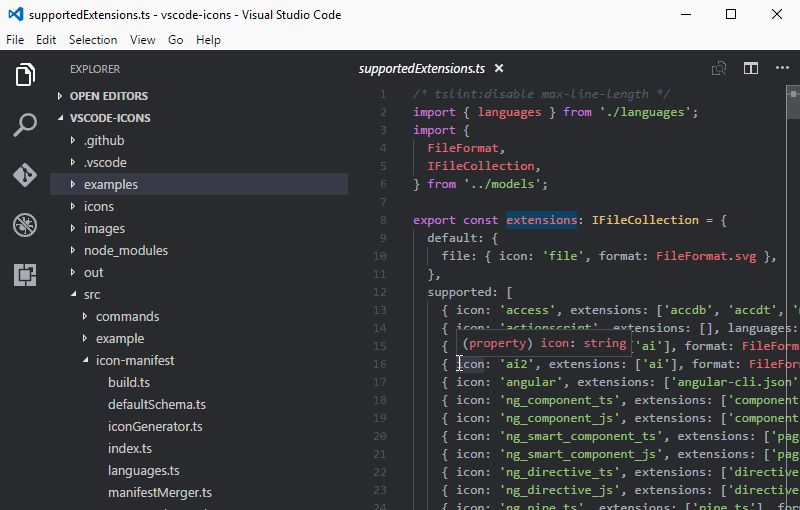This screenshot has width=800, height=510.
Task: Click 'ng_component_ts' string on line 18
Action: (x=559, y=400)
